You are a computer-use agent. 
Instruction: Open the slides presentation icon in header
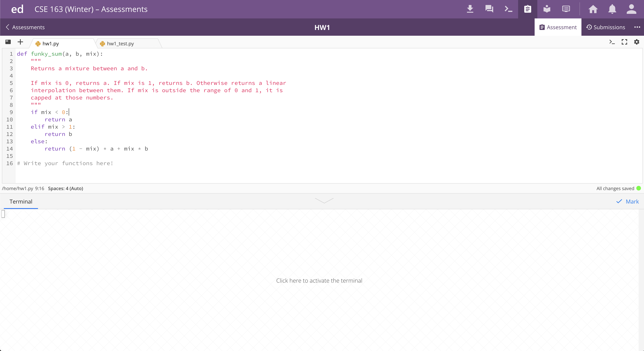[566, 9]
